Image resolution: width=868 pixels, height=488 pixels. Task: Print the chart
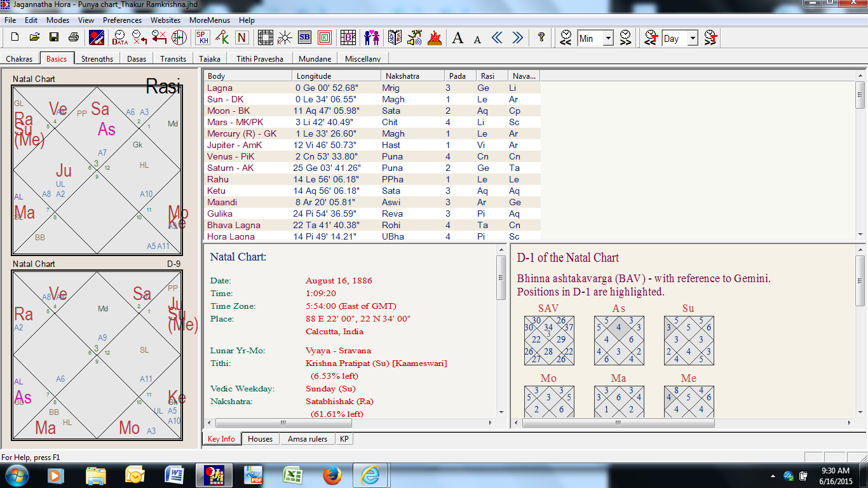(74, 37)
